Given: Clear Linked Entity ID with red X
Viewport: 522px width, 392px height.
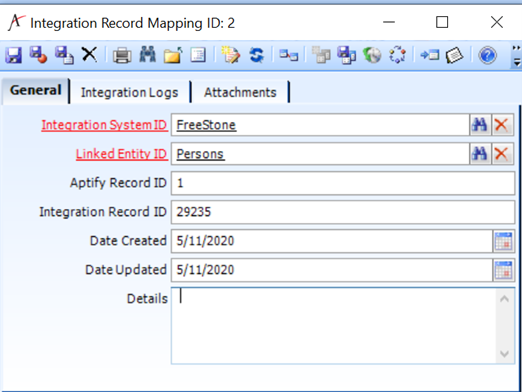Looking at the screenshot, I should (502, 154).
